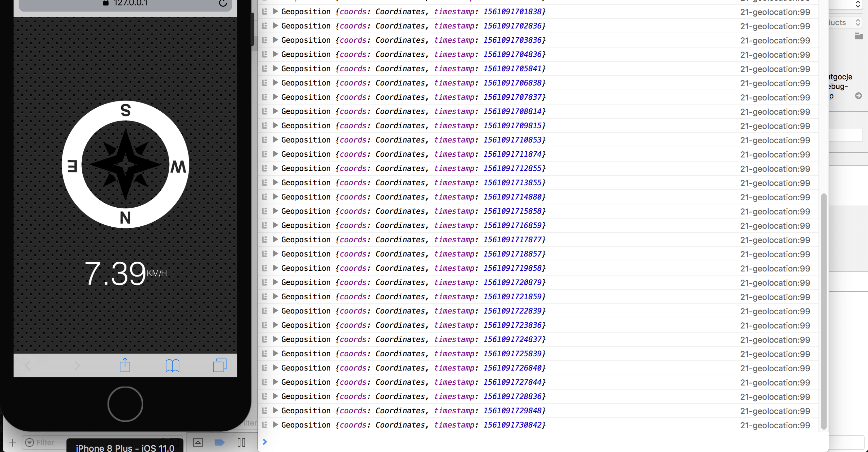Open the bookmarks book icon in Safari

(x=172, y=365)
